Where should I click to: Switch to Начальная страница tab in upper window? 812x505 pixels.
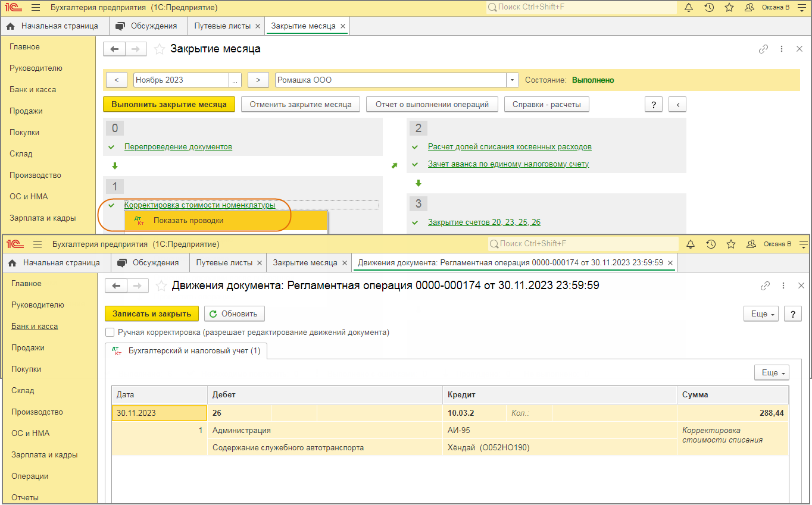click(x=52, y=26)
